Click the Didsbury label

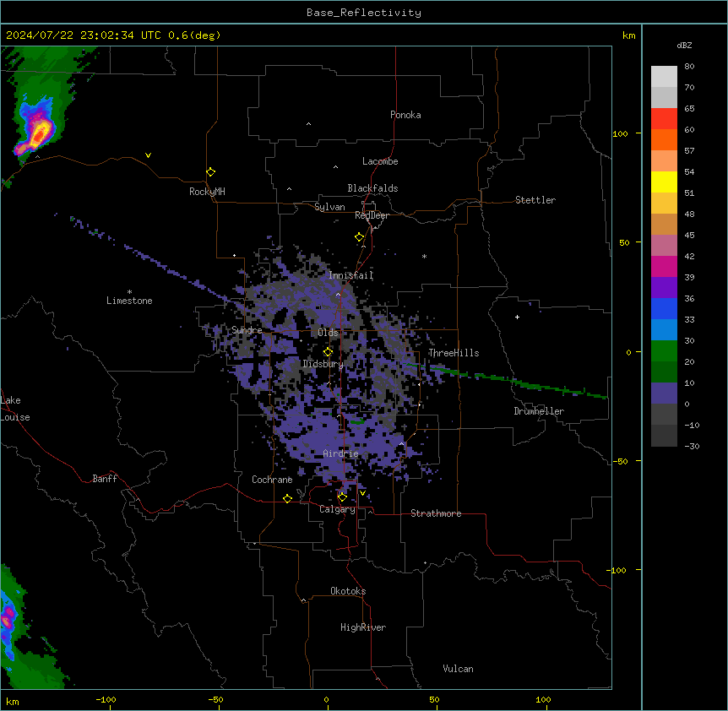[x=323, y=364]
